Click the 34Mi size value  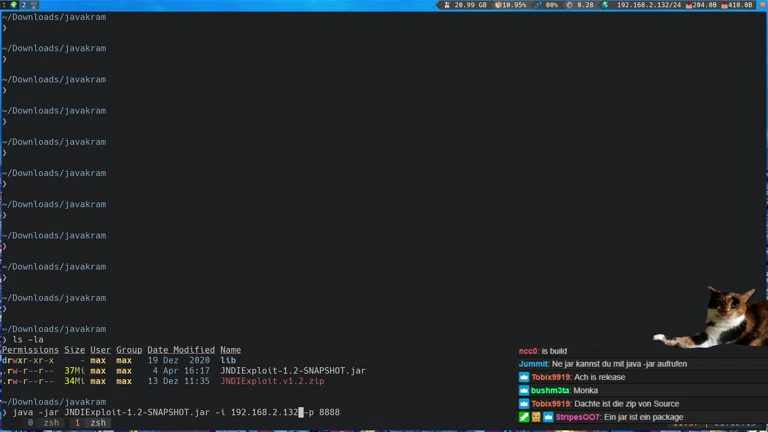pyautogui.click(x=74, y=381)
